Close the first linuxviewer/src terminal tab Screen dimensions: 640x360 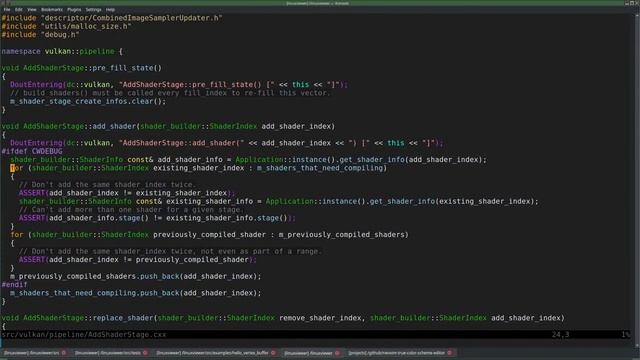point(64,353)
